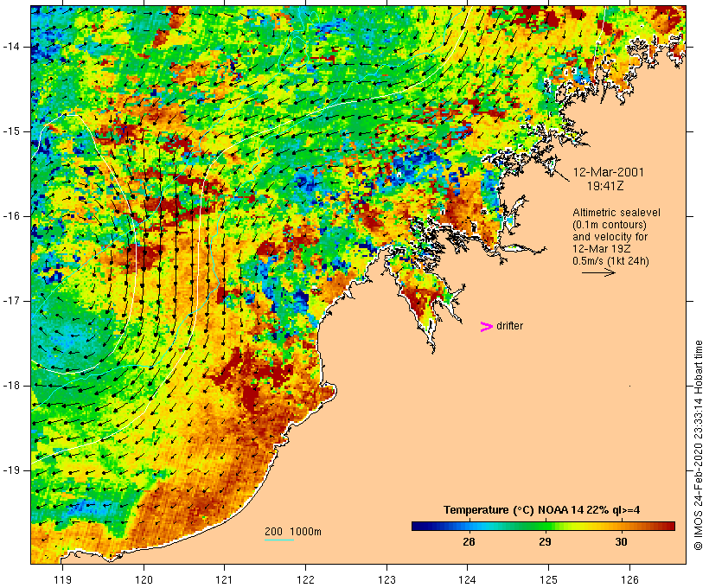Click the '12-Mar 19Z' caption line

[602, 249]
